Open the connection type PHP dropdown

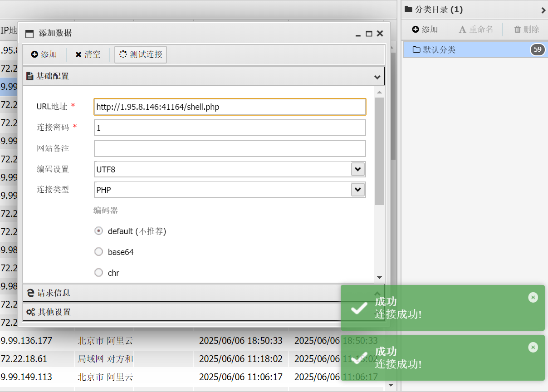pyautogui.click(x=358, y=190)
